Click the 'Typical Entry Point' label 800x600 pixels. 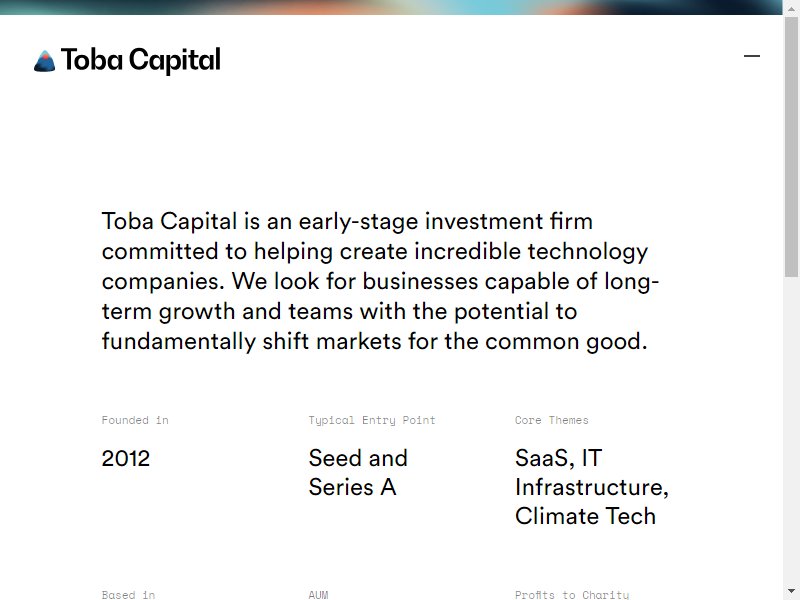coord(372,420)
